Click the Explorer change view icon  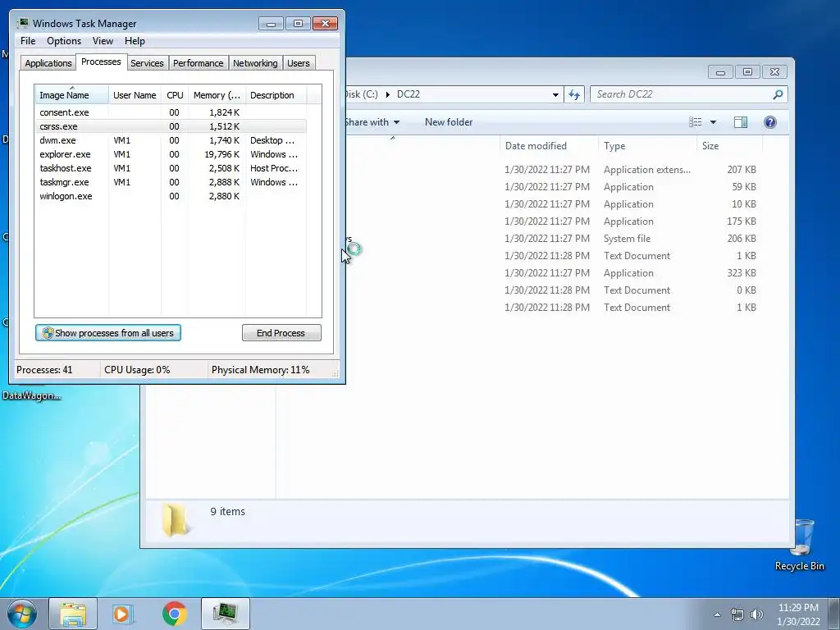point(696,122)
